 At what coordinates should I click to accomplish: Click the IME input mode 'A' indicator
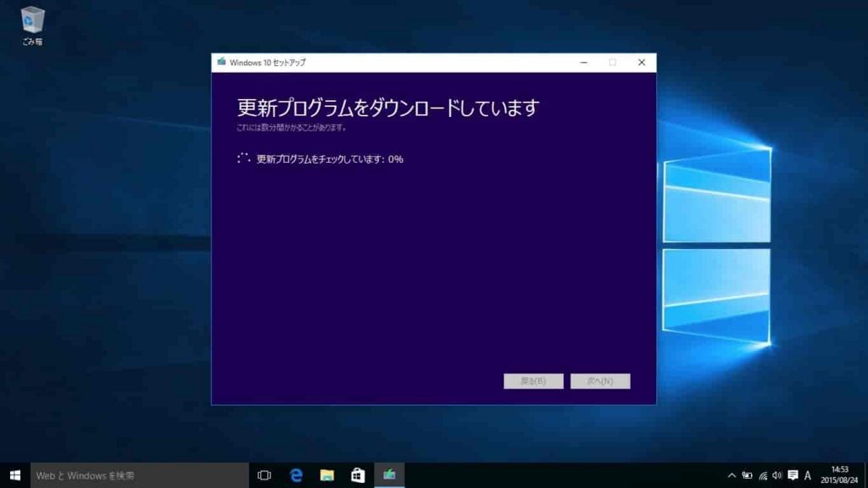(x=808, y=475)
